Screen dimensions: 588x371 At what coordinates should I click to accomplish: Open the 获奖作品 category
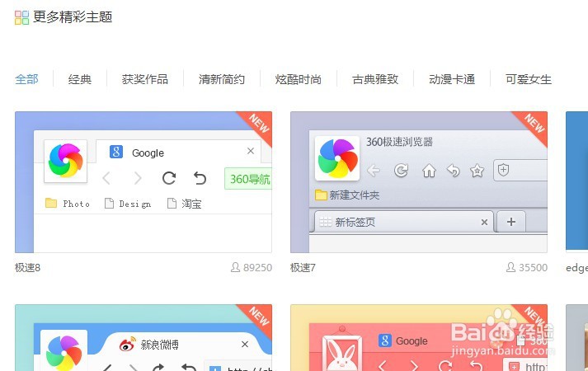pyautogui.click(x=145, y=79)
